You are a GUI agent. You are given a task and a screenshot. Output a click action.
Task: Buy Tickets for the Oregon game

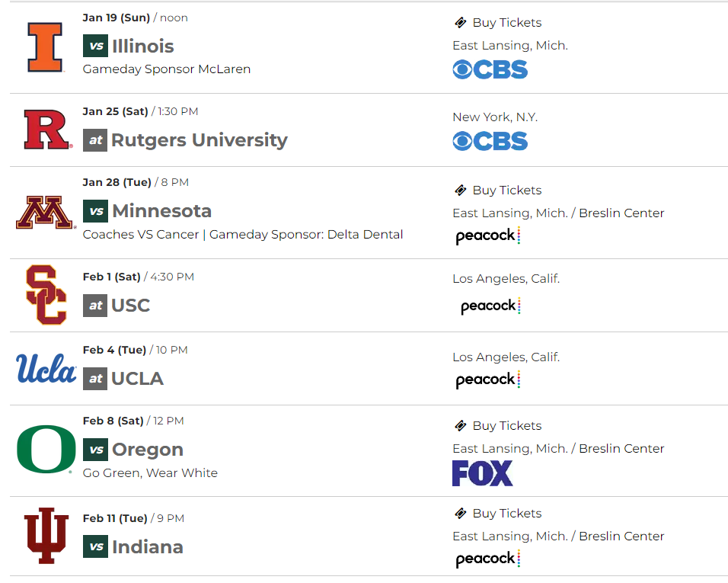[506, 426]
